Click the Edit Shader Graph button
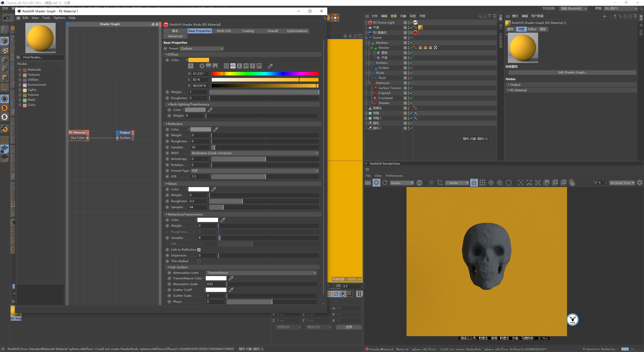Screen dimensions: 644x352 coord(572,72)
